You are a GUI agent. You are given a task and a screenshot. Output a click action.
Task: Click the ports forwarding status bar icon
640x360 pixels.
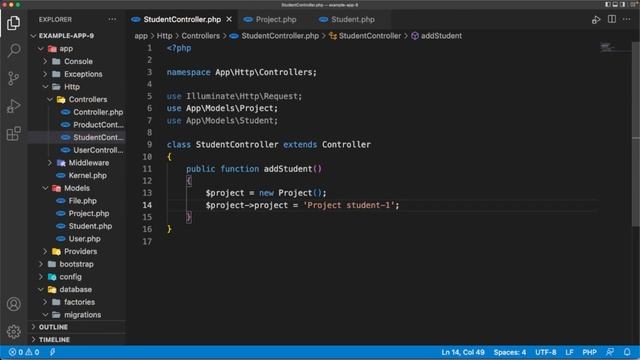tap(52, 352)
